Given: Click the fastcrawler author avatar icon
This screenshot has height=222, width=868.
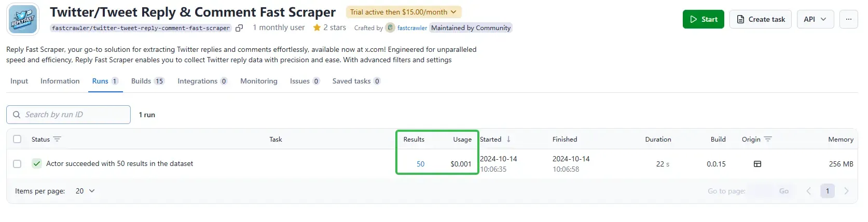Looking at the screenshot, I should pos(390,28).
